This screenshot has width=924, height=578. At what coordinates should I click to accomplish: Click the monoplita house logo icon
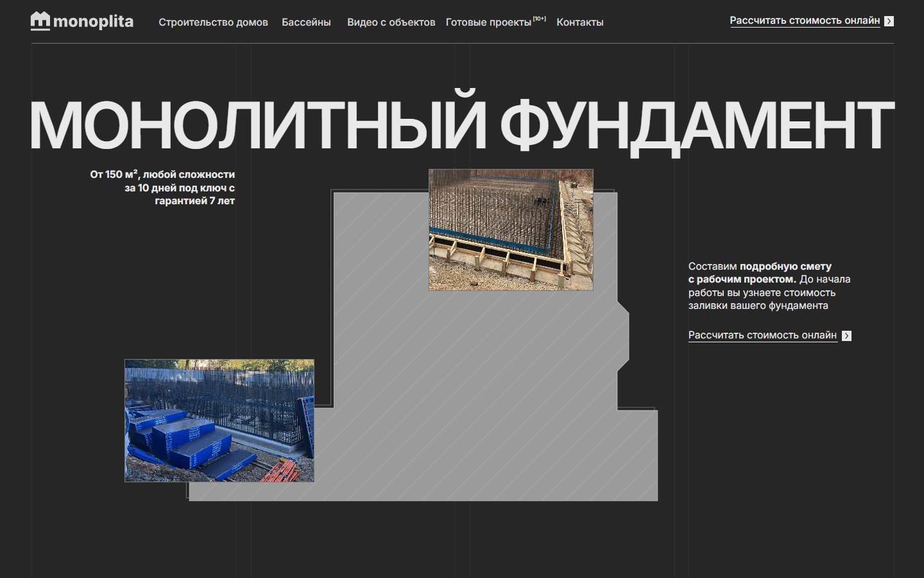[x=40, y=21]
